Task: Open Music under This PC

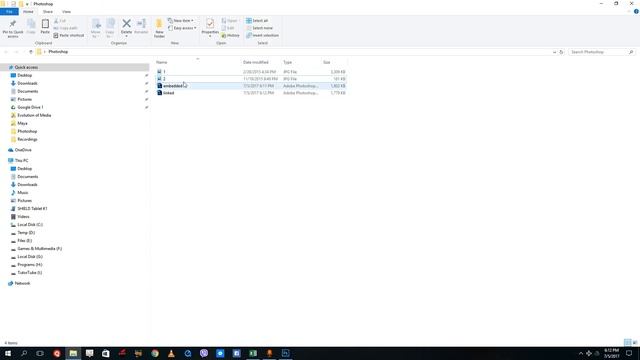Action: [x=22, y=193]
